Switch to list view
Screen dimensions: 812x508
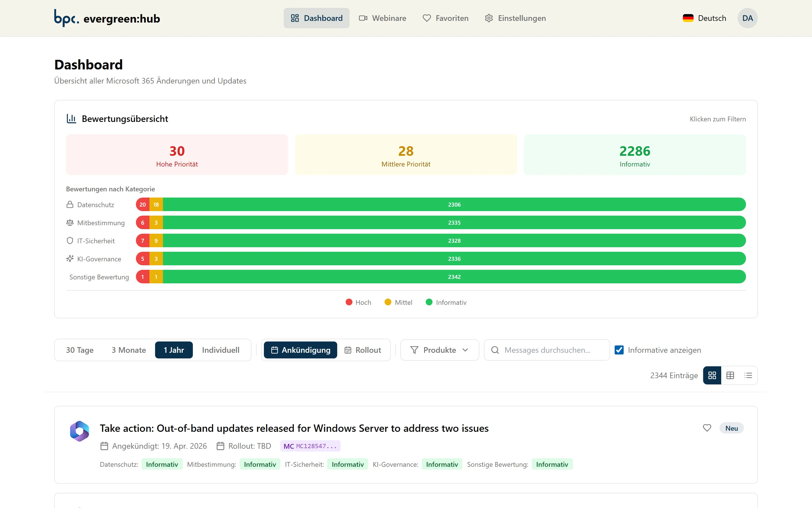[748, 375]
